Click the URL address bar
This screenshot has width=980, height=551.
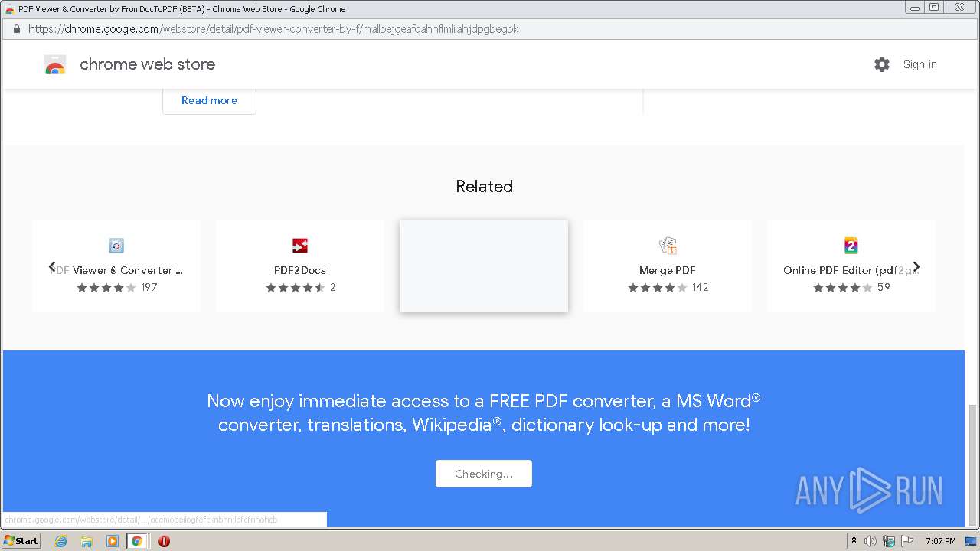(490, 29)
